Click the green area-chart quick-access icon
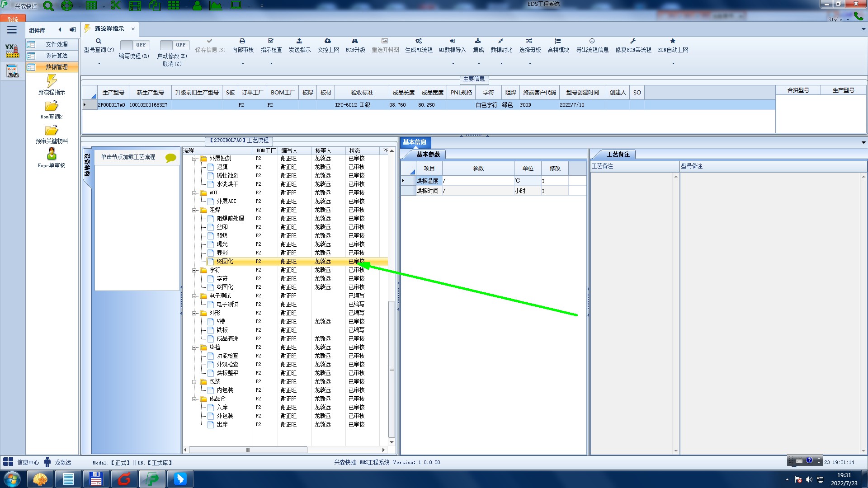Image resolution: width=868 pixels, height=488 pixels. point(216,5)
